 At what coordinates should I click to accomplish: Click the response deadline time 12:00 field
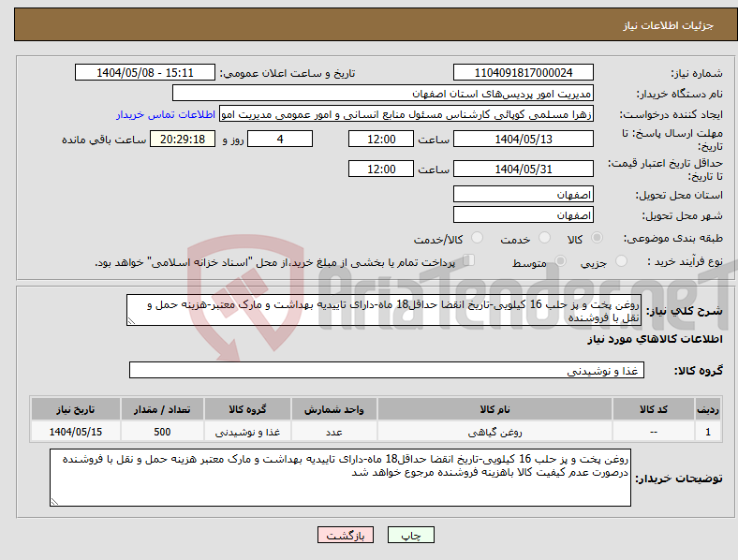point(381,139)
